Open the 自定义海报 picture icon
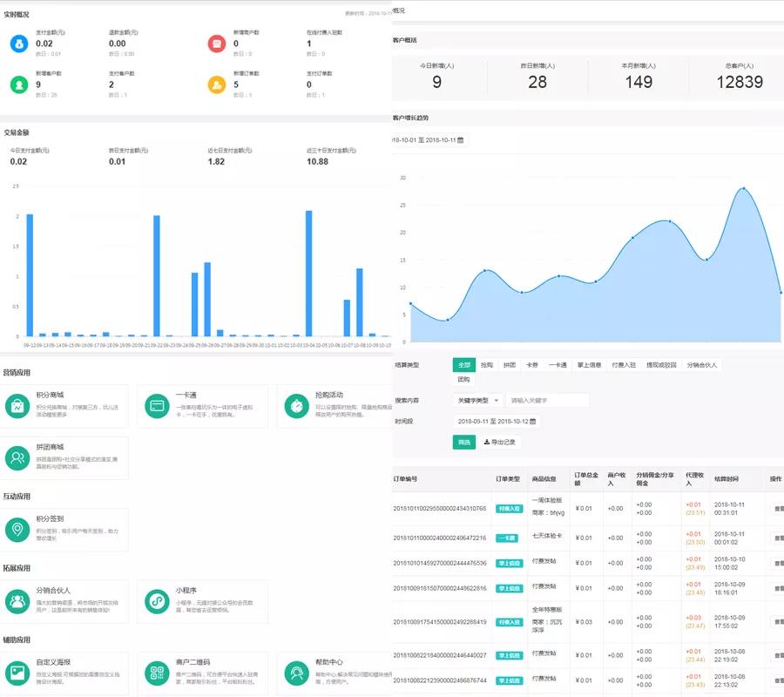The height and width of the screenshot is (697, 784). click(x=17, y=673)
